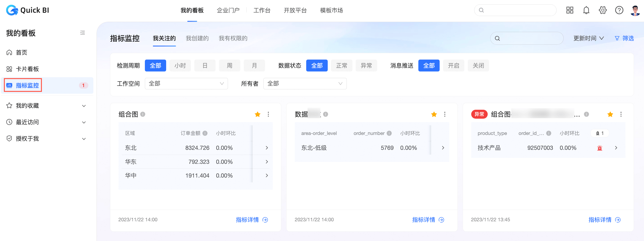
Task: Switch to the 我创建的 tab
Action: tap(197, 38)
